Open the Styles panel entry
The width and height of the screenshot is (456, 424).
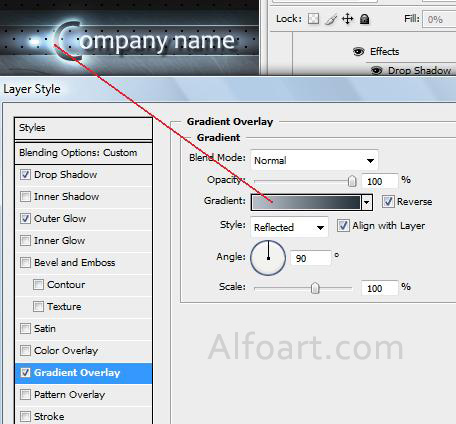tap(84, 128)
